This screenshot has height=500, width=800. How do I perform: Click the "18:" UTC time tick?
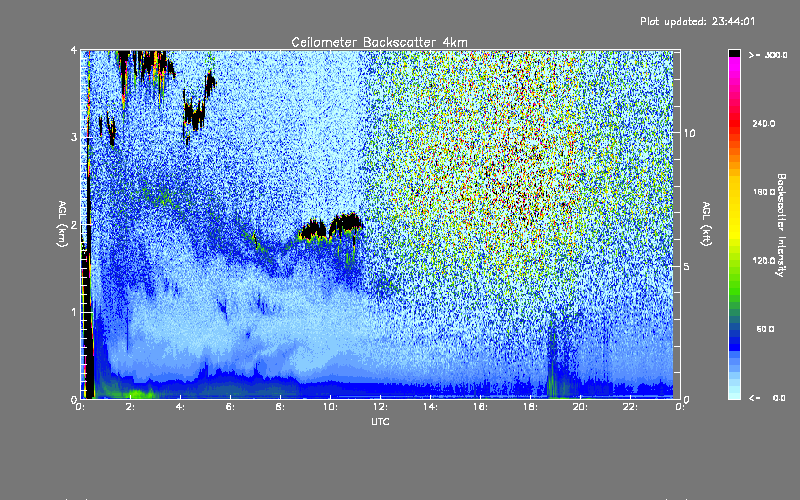pos(531,407)
